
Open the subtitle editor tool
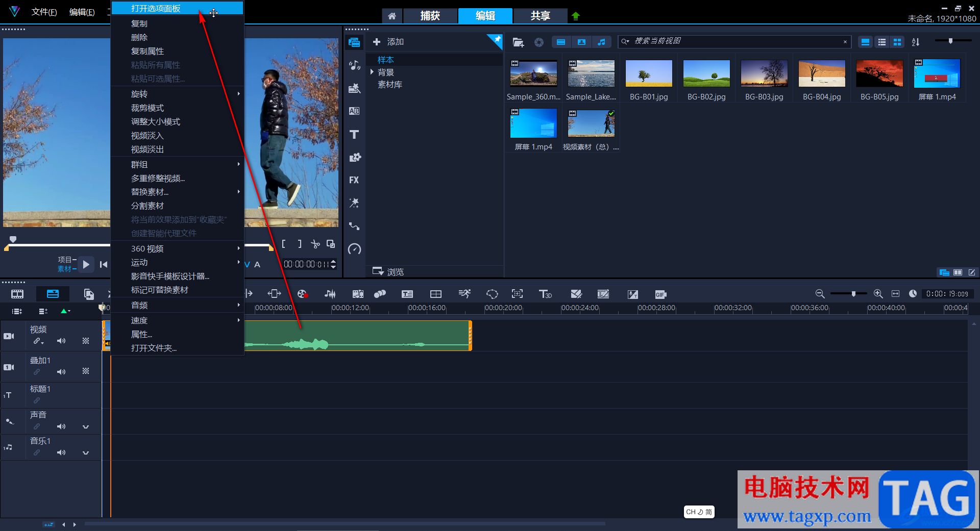(407, 294)
